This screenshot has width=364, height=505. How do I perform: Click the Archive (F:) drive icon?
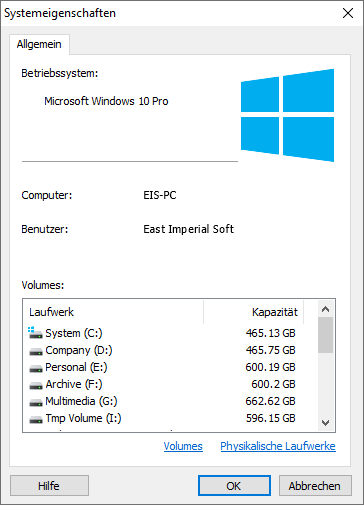tap(36, 385)
